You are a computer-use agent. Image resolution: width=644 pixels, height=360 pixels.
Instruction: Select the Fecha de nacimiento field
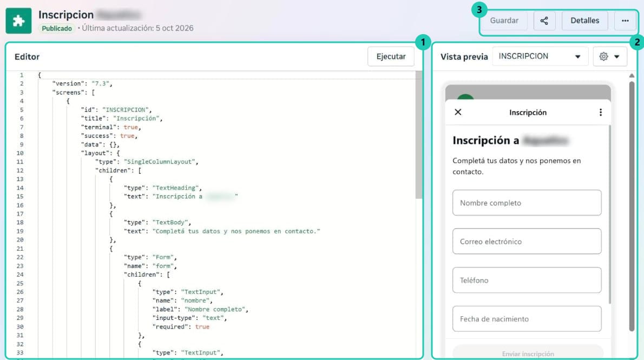[527, 318]
